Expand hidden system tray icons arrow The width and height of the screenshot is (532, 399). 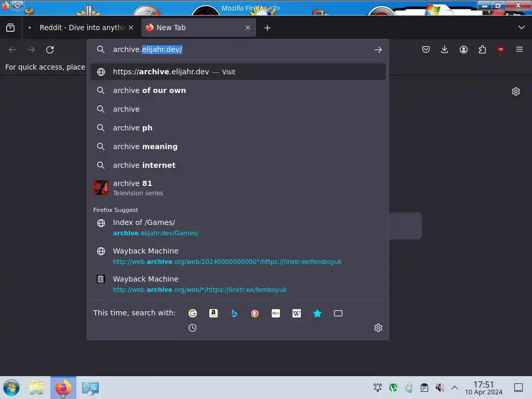[x=455, y=388]
